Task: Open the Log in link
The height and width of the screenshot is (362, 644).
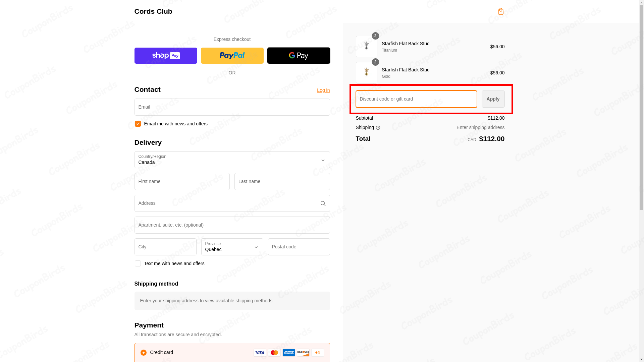Action: (323, 90)
